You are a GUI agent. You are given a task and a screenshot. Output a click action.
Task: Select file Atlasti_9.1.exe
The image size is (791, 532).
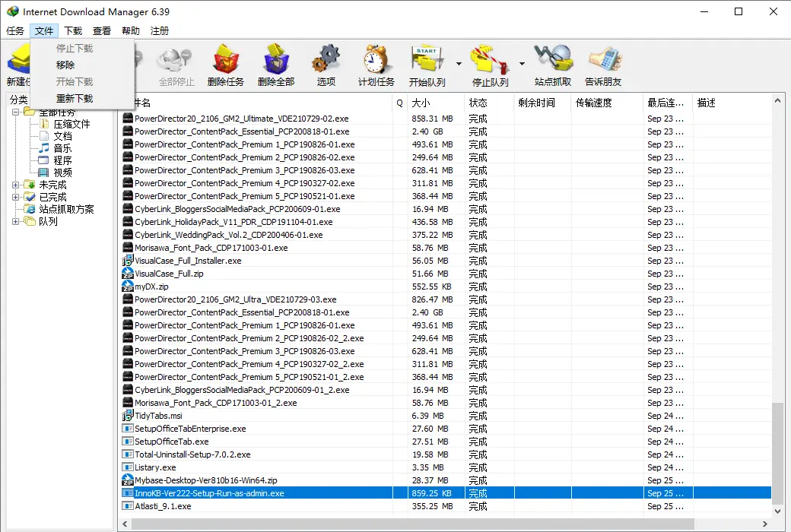[163, 506]
